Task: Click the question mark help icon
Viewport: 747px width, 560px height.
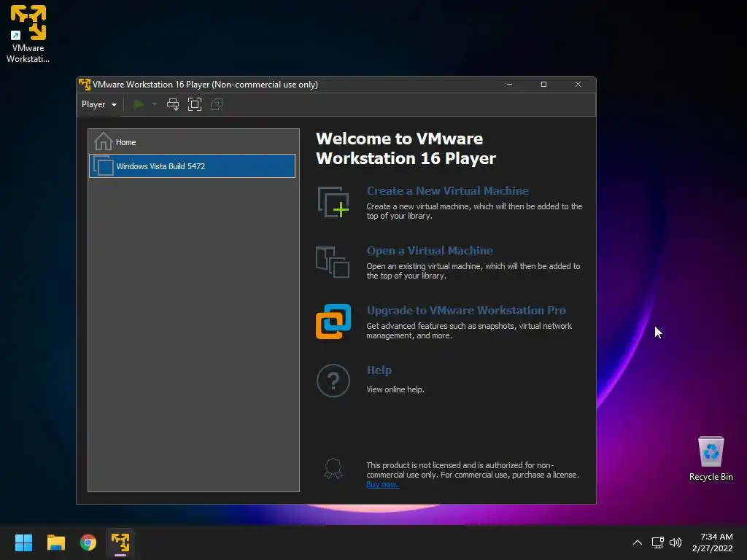Action: tap(333, 381)
